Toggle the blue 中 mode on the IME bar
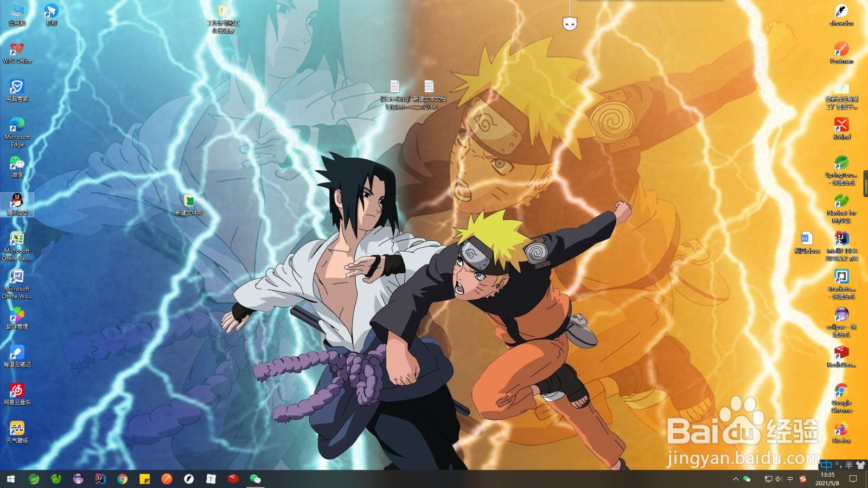 pos(826,464)
